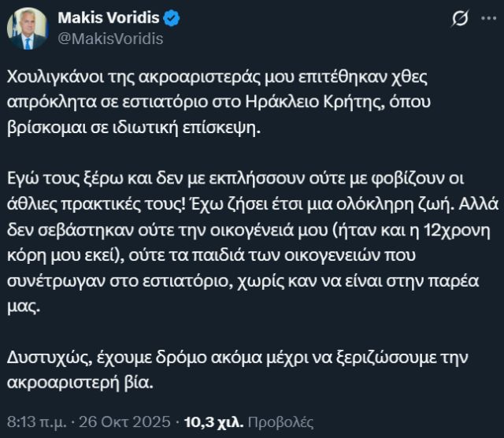Click the paragraph starting with Χουλιγκάνοι

[236, 102]
